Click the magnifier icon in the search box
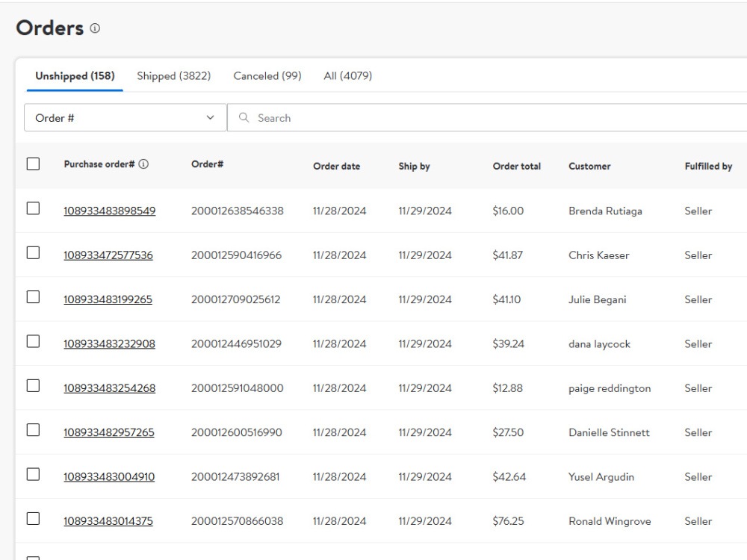747x560 pixels. tap(244, 118)
